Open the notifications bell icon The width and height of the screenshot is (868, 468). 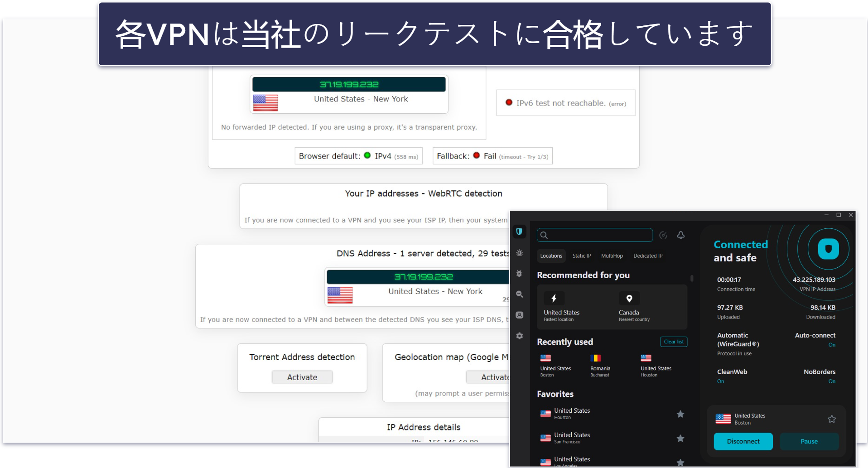coord(680,235)
